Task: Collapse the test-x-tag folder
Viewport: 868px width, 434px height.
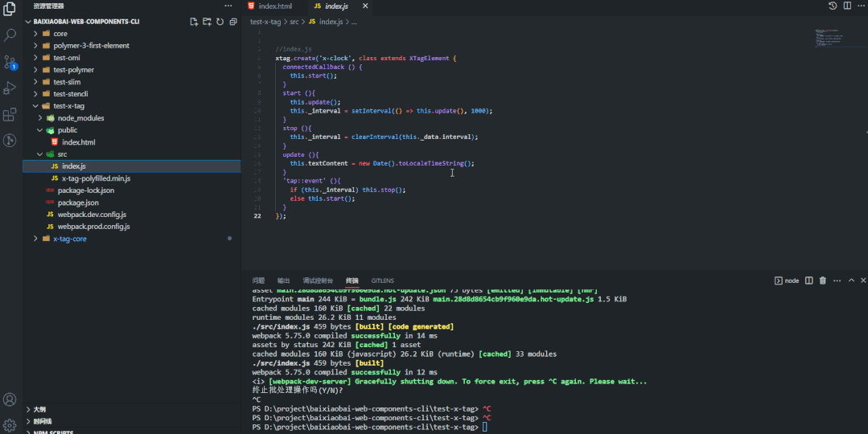Action: (68, 106)
